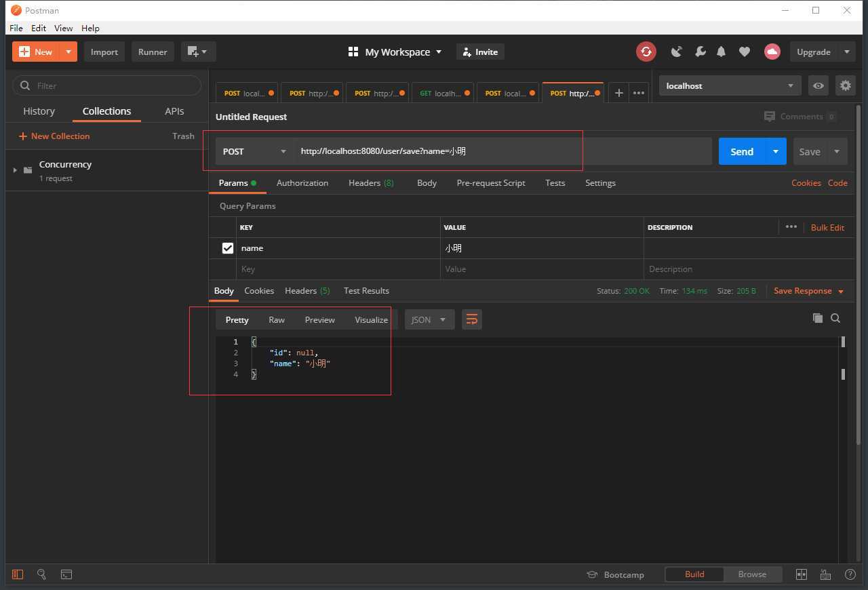Toggle the sidebar icon in status bar
868x590 pixels.
(18, 574)
